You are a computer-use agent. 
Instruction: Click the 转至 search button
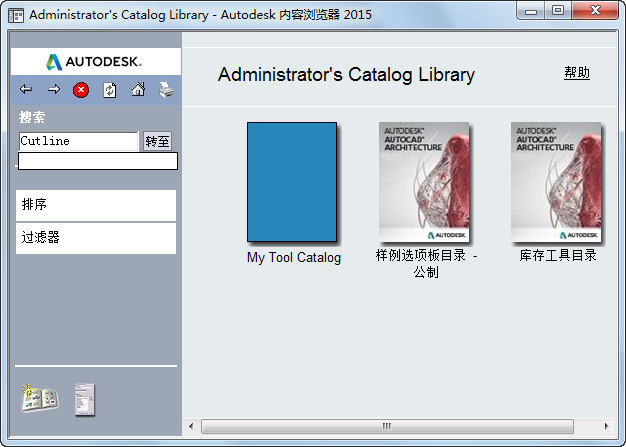click(x=157, y=141)
